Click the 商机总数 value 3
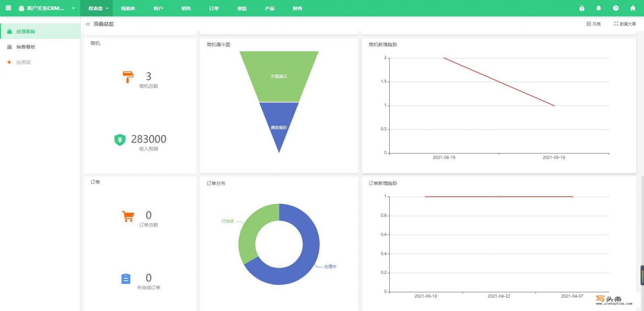 click(148, 76)
